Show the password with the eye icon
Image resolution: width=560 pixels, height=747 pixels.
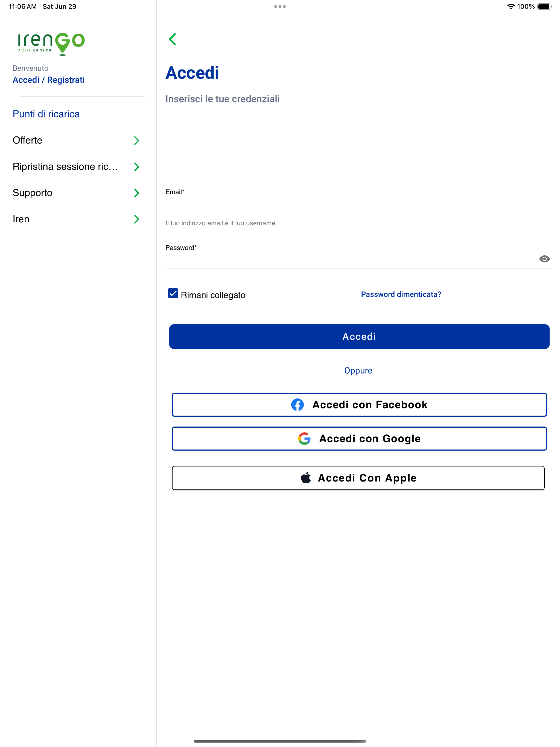(545, 259)
